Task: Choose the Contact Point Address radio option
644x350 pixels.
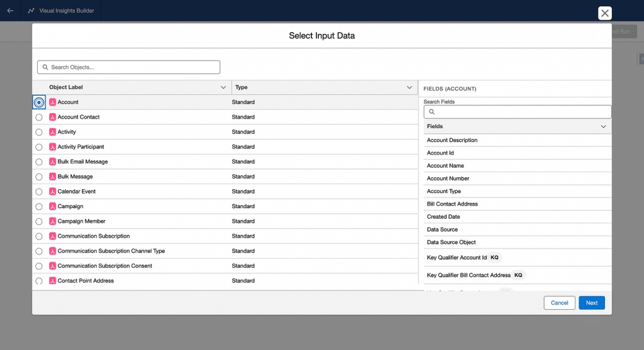Action: pyautogui.click(x=39, y=281)
